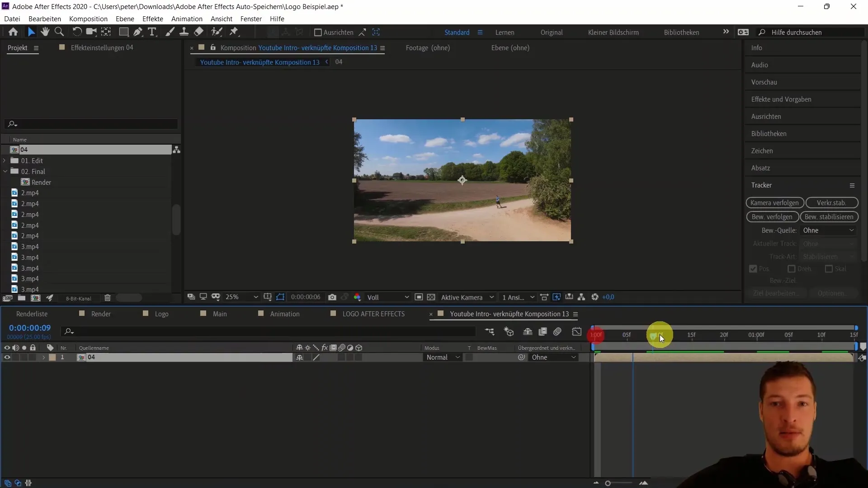Screen dimensions: 868x488
Task: Select the Animation tab in menu bar
Action: point(187,19)
